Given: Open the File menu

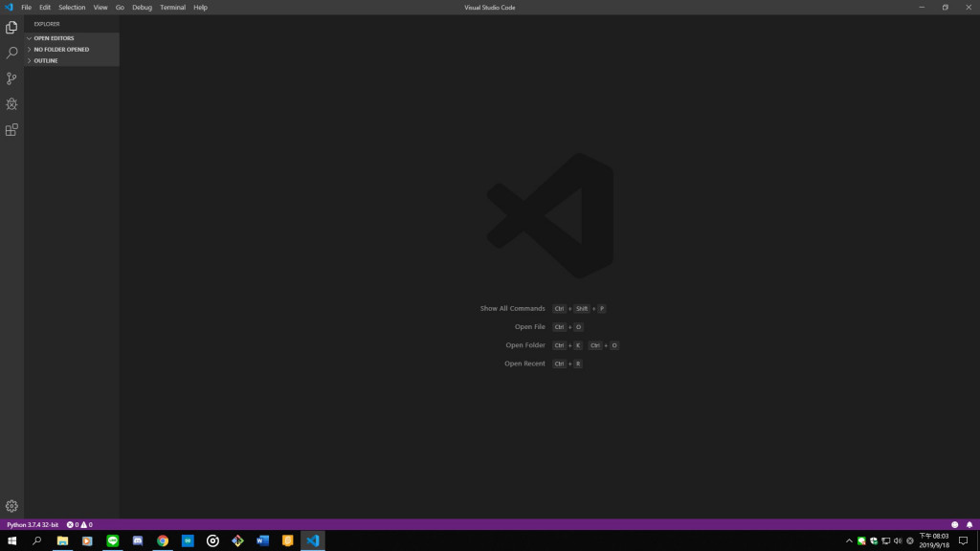Looking at the screenshot, I should (x=26, y=8).
